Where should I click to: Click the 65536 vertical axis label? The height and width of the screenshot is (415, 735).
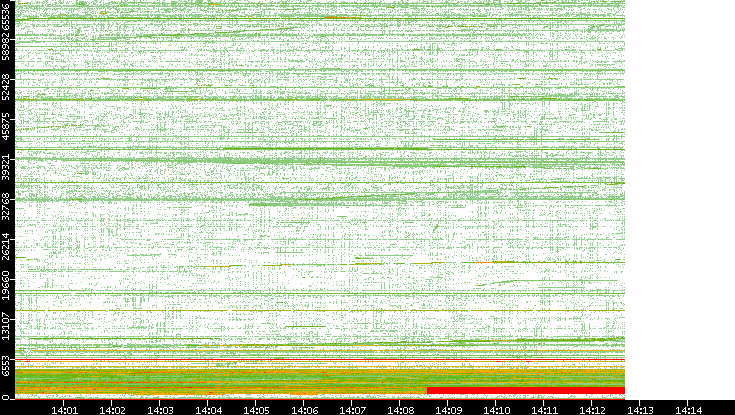point(6,16)
